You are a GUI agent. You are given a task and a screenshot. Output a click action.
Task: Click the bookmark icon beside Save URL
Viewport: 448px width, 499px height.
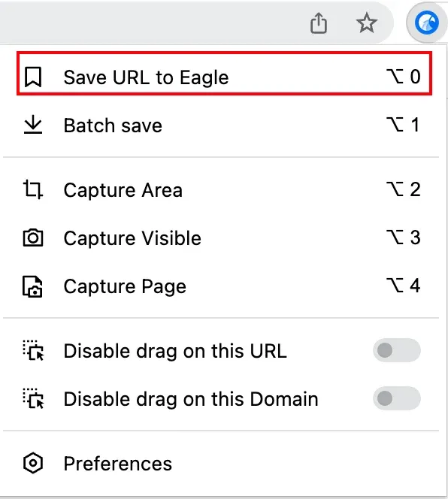click(x=33, y=77)
